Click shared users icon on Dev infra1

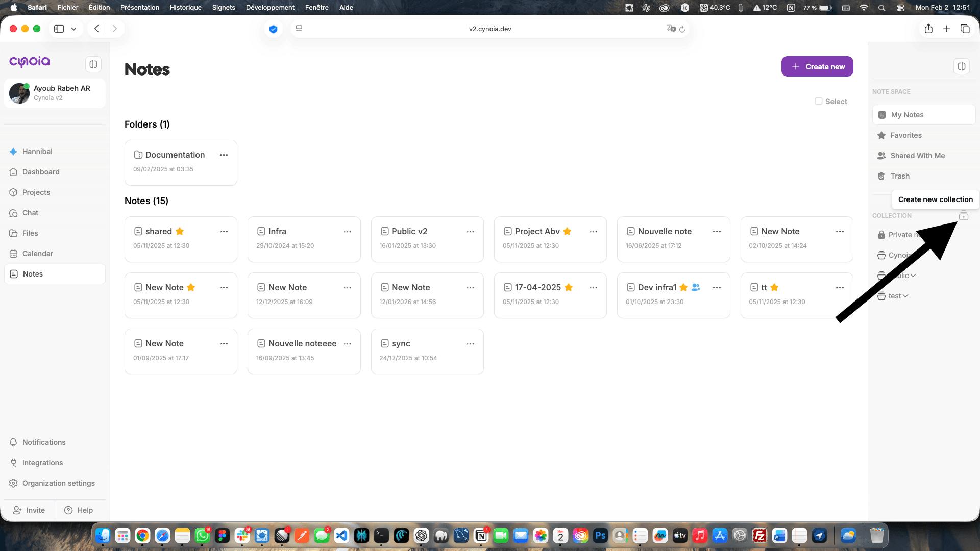coord(695,287)
